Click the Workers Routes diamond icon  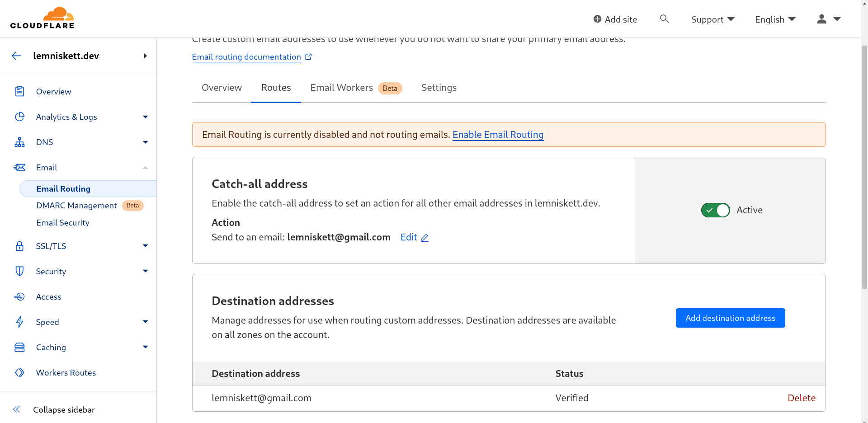(19, 372)
